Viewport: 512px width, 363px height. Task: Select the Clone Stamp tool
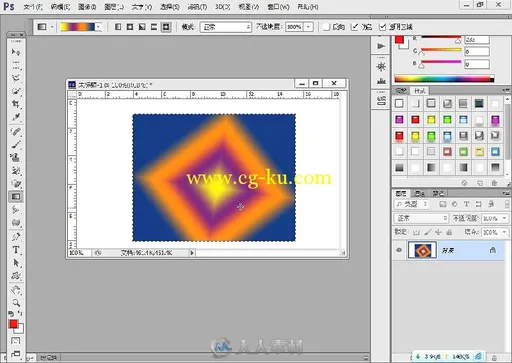click(x=16, y=158)
